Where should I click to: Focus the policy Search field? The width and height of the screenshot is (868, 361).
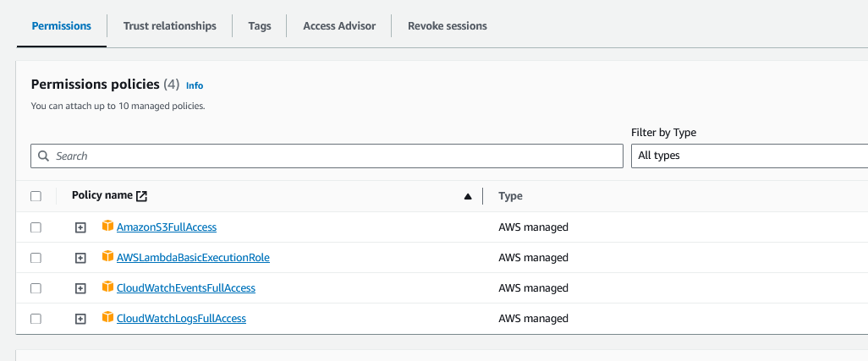(327, 156)
